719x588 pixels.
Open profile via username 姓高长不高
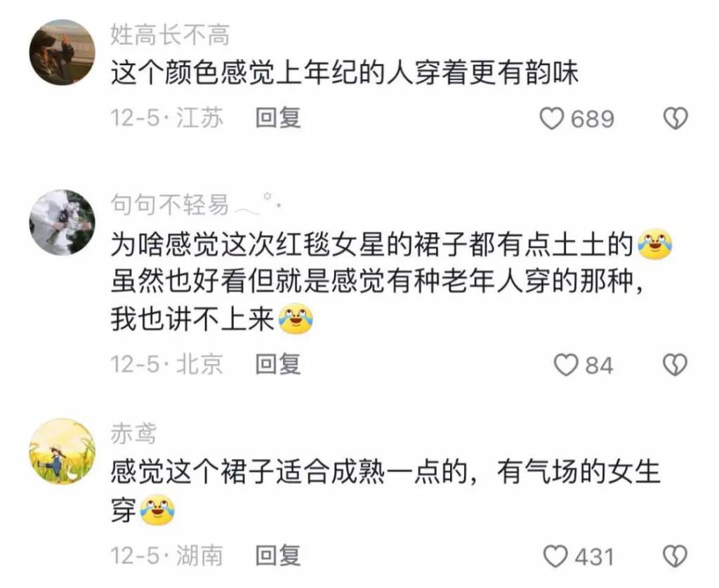170,35
